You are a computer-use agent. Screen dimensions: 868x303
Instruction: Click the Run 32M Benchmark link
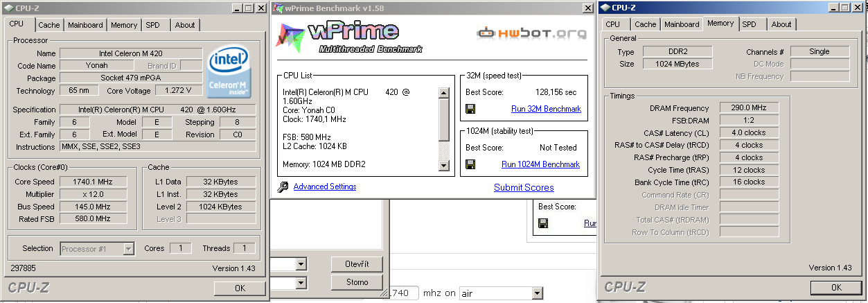tap(546, 109)
